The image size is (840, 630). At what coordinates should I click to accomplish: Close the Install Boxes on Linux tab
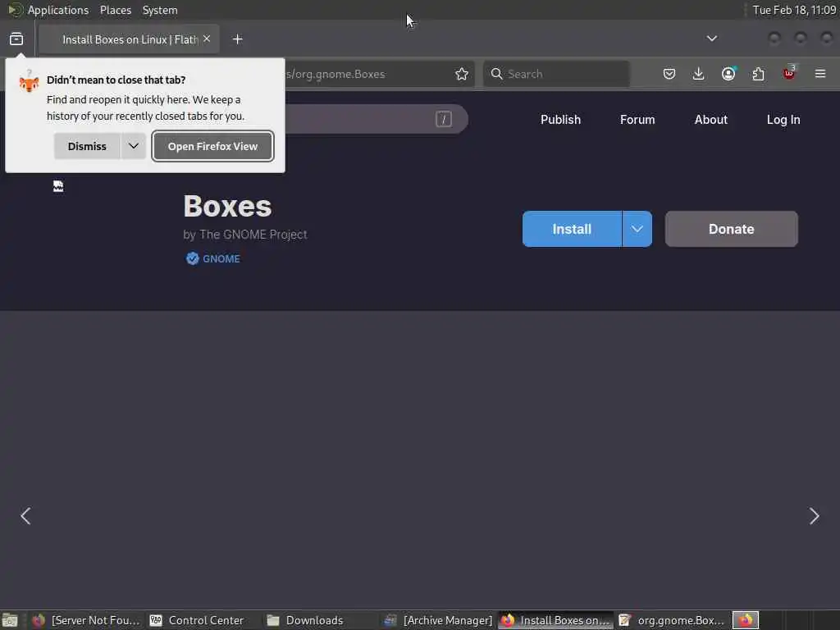click(x=207, y=39)
